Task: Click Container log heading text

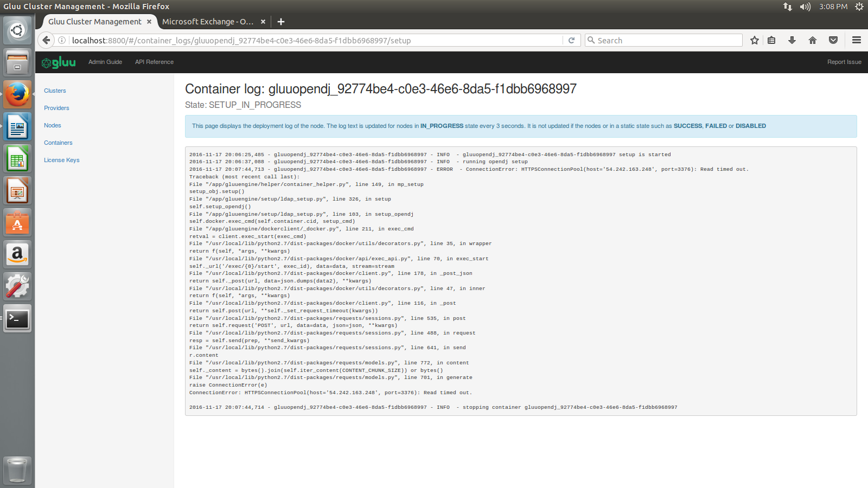Action: pyautogui.click(x=380, y=89)
